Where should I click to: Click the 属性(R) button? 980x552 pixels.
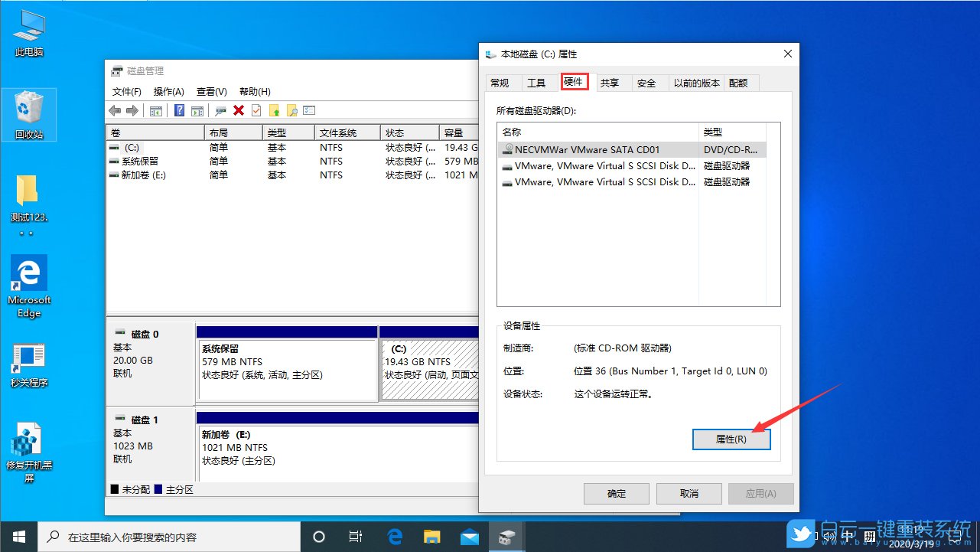coord(731,439)
